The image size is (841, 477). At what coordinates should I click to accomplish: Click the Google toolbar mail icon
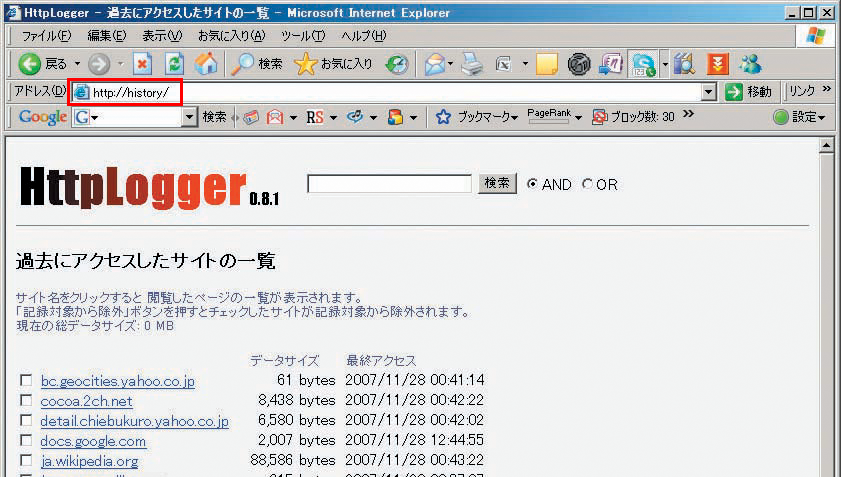pos(275,117)
